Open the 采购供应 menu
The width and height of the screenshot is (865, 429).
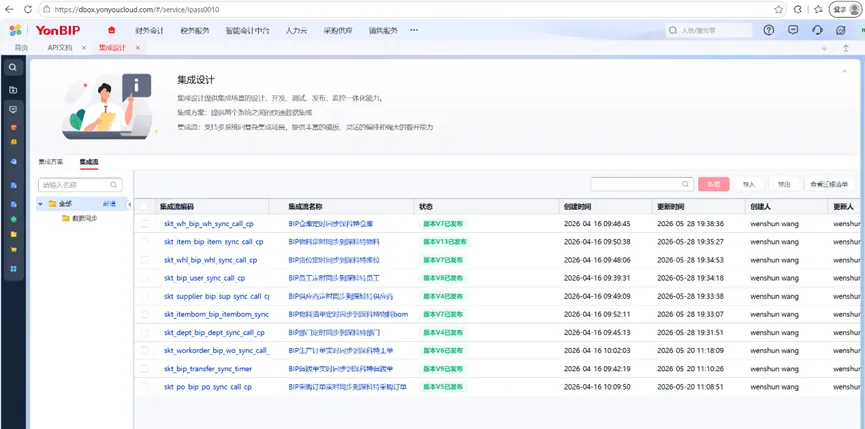coord(338,31)
